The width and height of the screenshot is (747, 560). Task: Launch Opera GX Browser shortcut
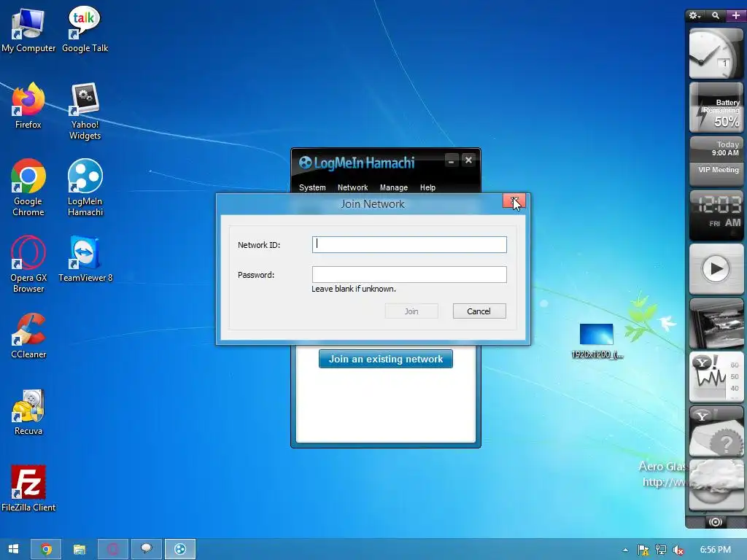pos(28,264)
